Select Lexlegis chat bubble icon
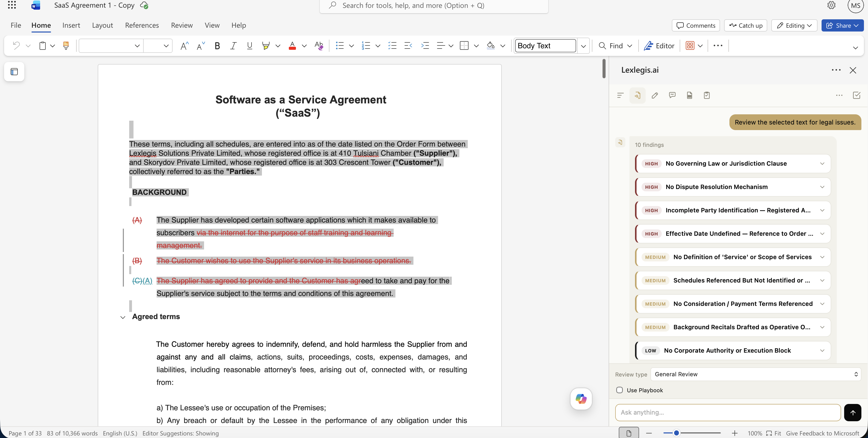This screenshot has width=868, height=438. 672,96
